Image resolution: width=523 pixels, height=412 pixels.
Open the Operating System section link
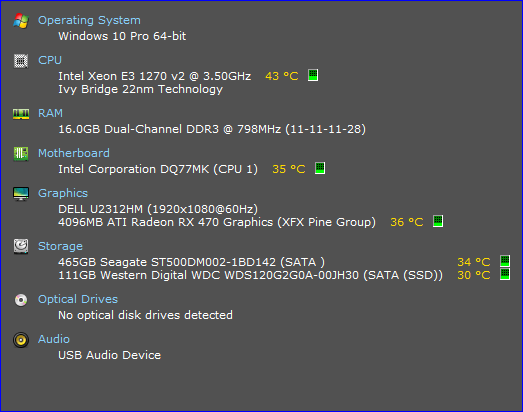coord(89,20)
